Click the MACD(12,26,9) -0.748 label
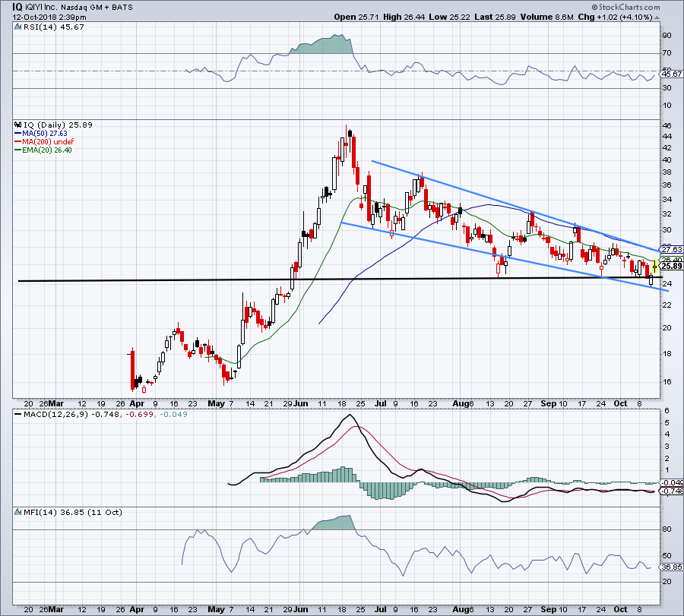 coord(71,414)
